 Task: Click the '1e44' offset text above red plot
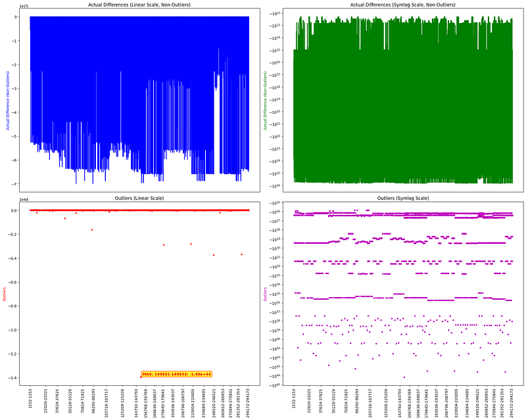(23, 200)
